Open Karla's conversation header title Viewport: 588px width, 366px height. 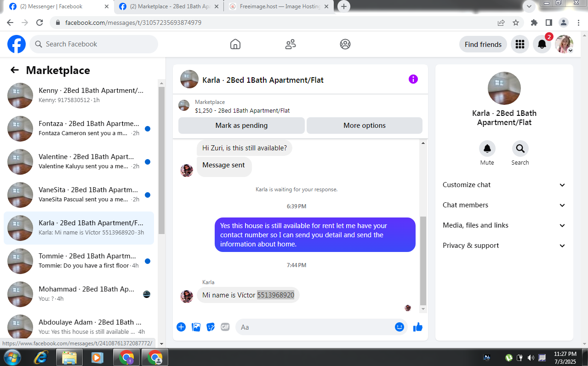(263, 80)
